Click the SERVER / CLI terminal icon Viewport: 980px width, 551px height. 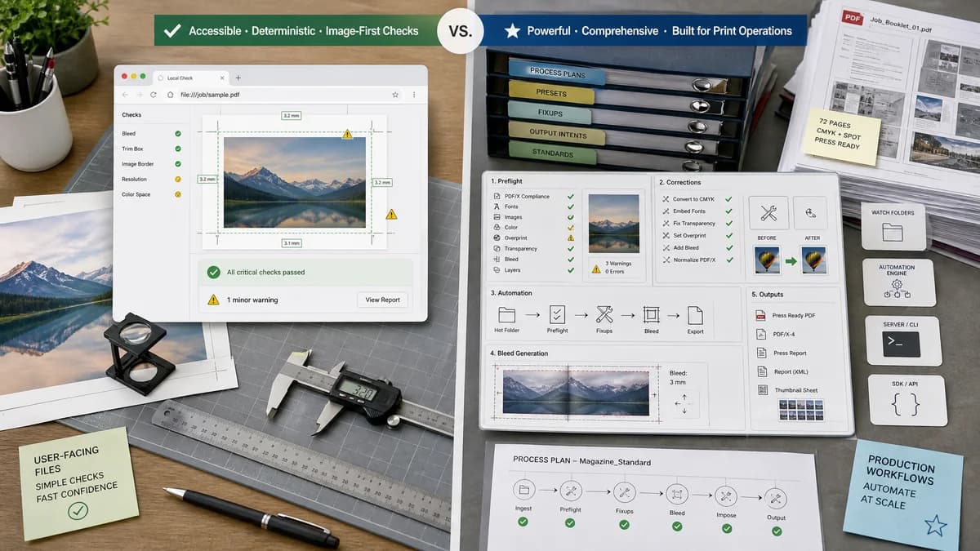click(x=902, y=344)
